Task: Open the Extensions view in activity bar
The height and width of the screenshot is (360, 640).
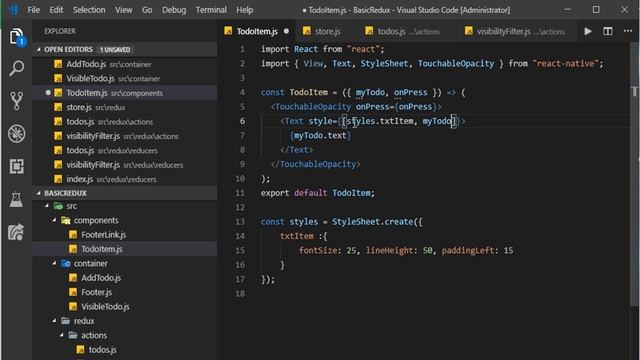Action: point(16,166)
